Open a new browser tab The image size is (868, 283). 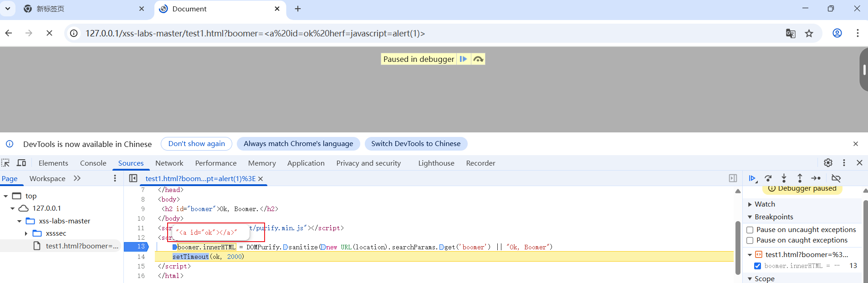[298, 9]
